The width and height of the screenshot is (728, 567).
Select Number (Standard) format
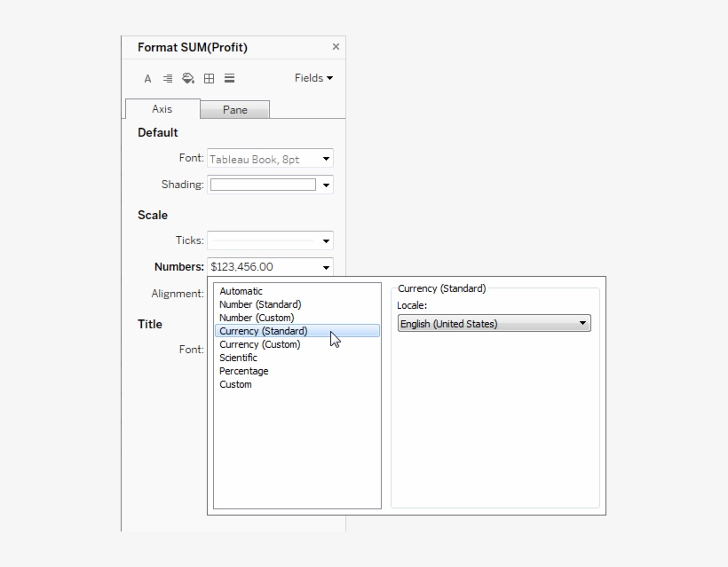[297, 304]
